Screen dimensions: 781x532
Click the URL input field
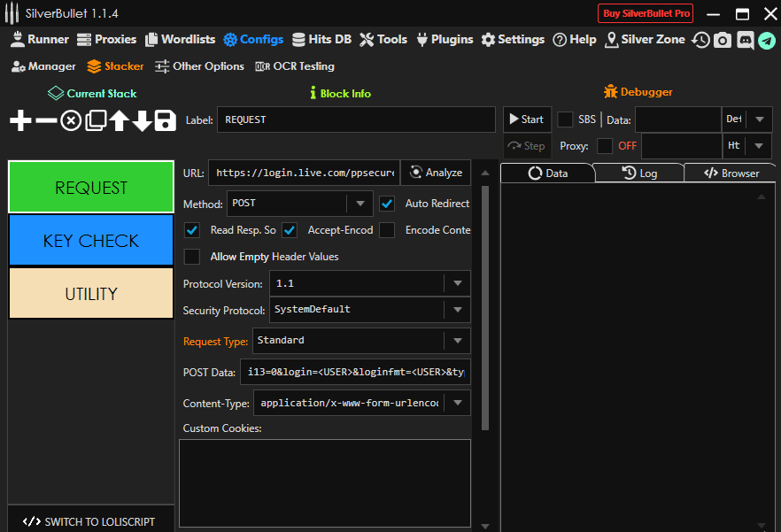click(304, 173)
